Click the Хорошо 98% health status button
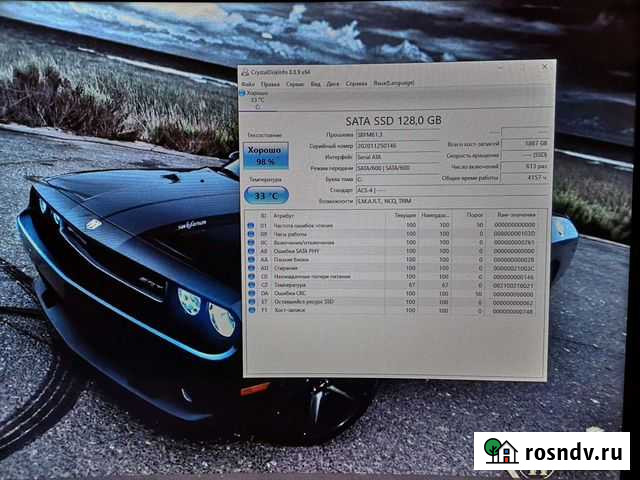 point(265,155)
